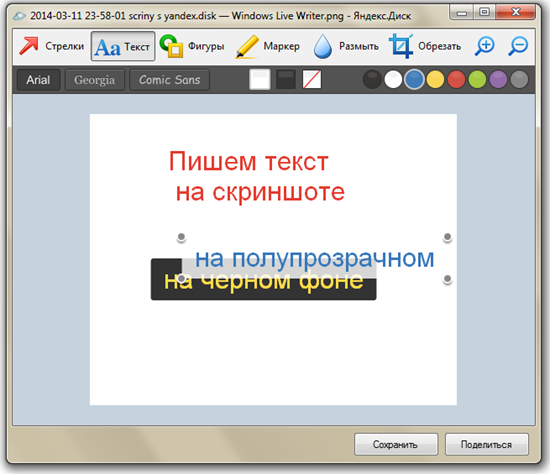Zoom out with the minus magnifier
The width and height of the screenshot is (550, 474).
click(x=518, y=46)
